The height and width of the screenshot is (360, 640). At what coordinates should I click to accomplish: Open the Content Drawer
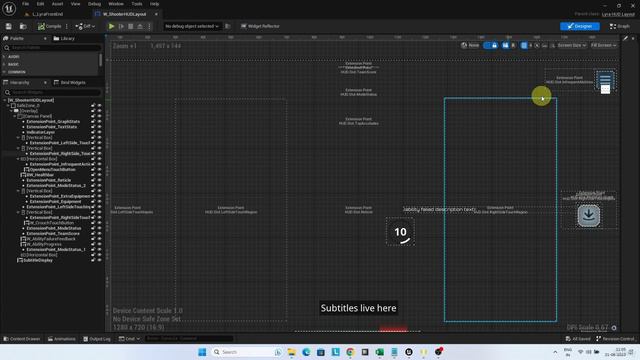22,339
